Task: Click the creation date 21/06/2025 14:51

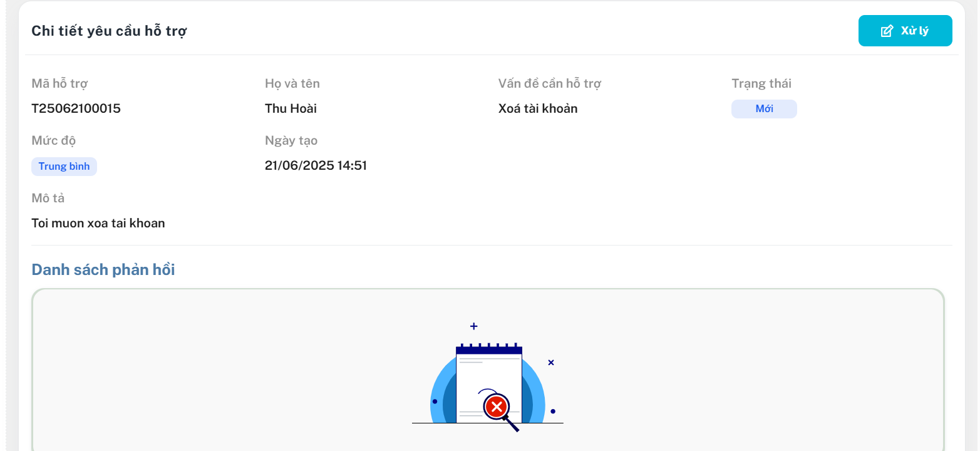Action: [x=316, y=166]
